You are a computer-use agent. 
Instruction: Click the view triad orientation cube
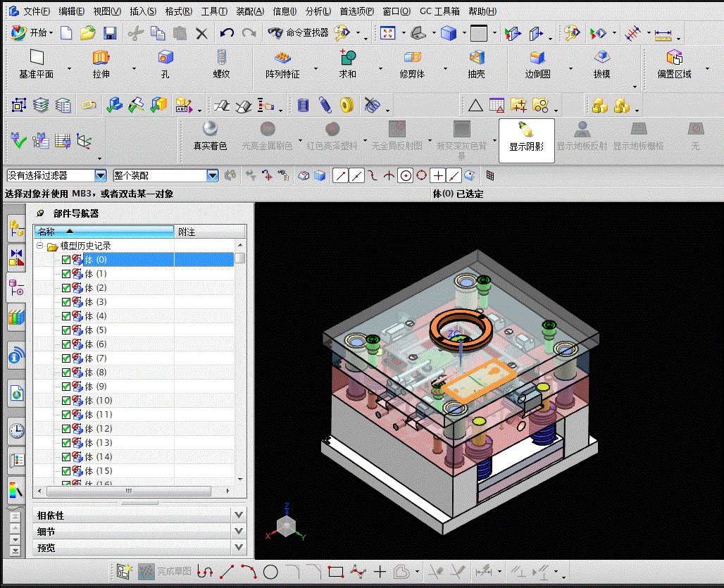[286, 525]
